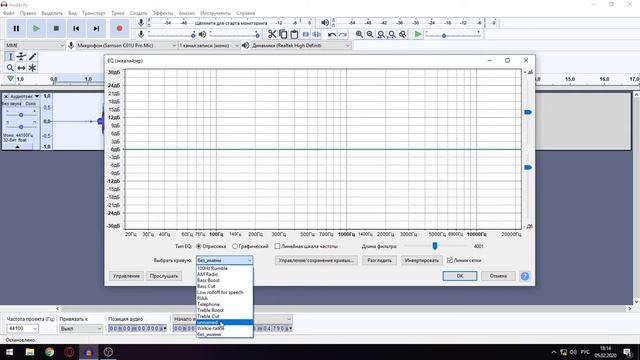This screenshot has width=640, height=360.
Task: Select the Графический EQ type radio button
Action: click(235, 247)
